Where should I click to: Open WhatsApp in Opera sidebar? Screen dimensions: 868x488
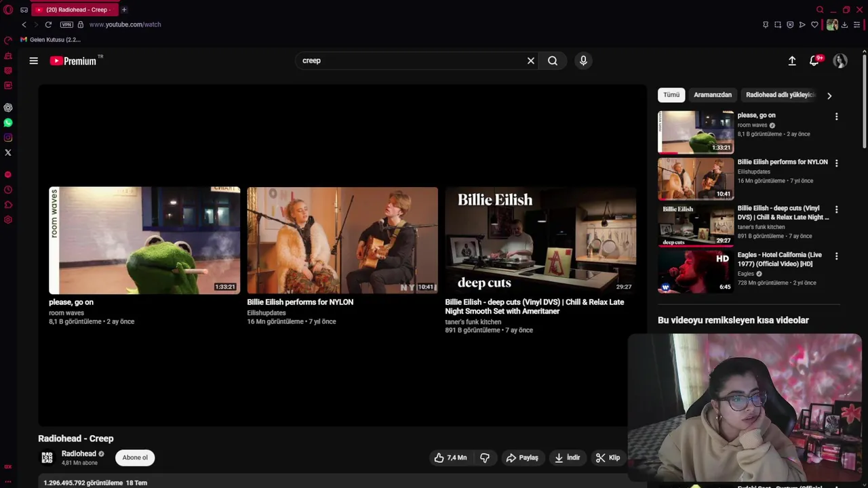[x=8, y=123]
